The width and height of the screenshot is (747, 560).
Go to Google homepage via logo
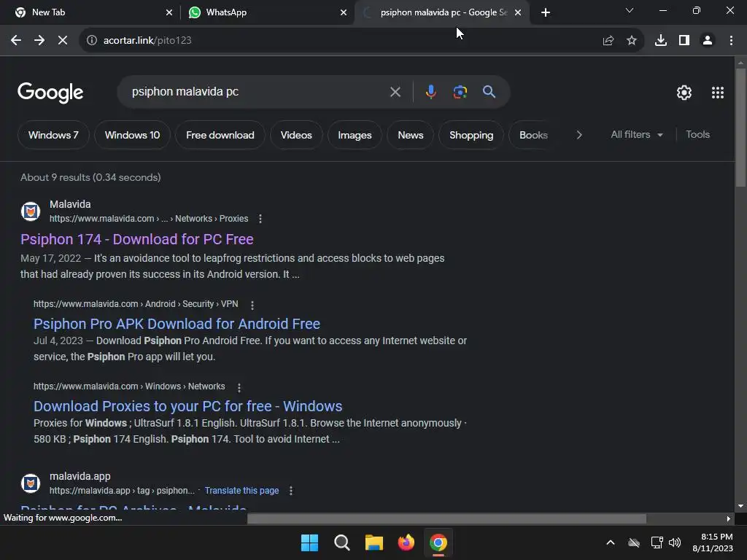pos(50,93)
